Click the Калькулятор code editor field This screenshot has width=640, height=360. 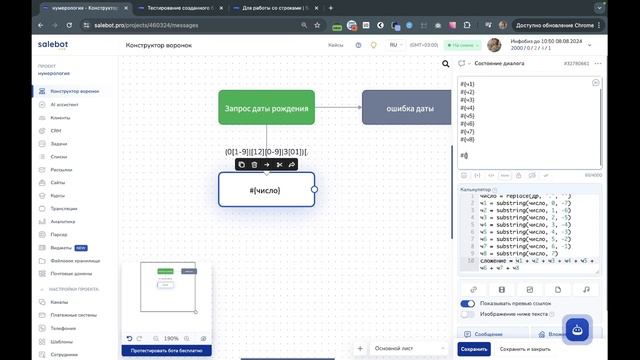[x=531, y=233]
